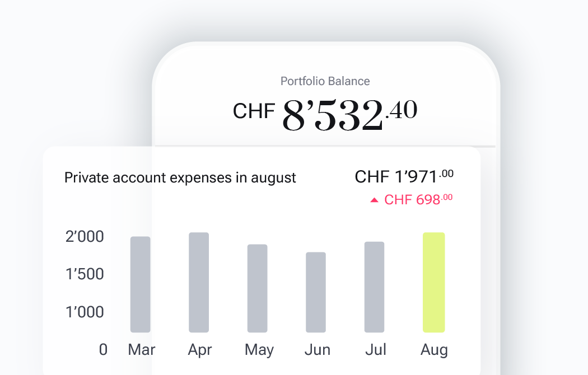Click the Aug month label
Screen dimensions: 588x375
(x=434, y=350)
